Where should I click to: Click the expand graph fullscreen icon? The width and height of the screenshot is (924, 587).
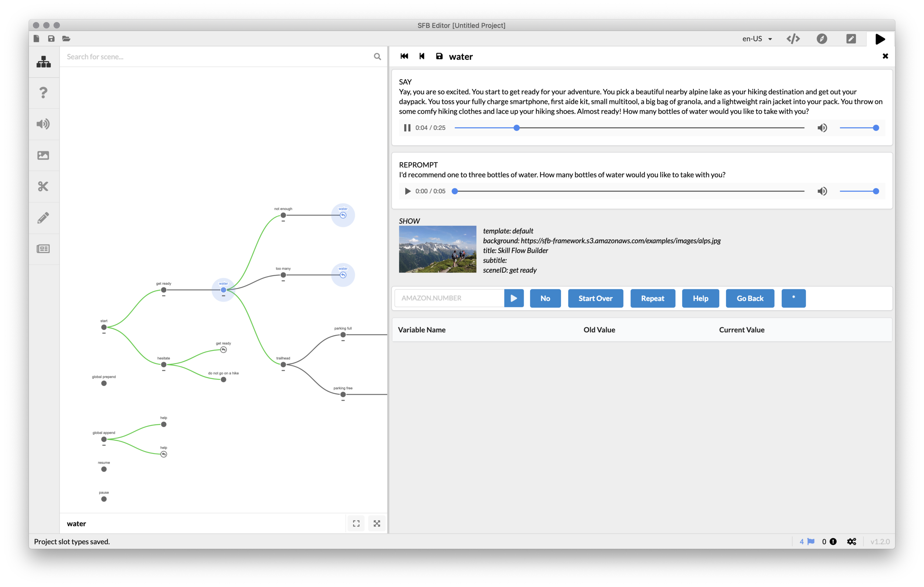coord(377,523)
